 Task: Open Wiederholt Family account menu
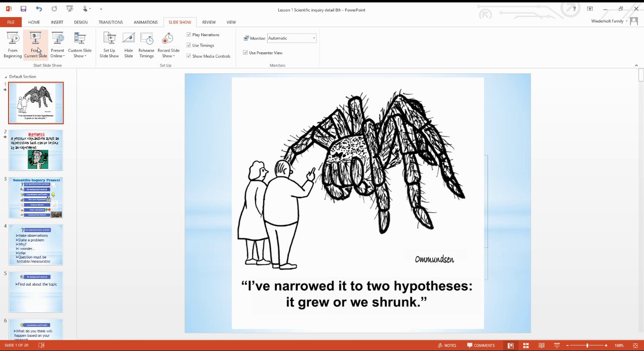point(609,21)
